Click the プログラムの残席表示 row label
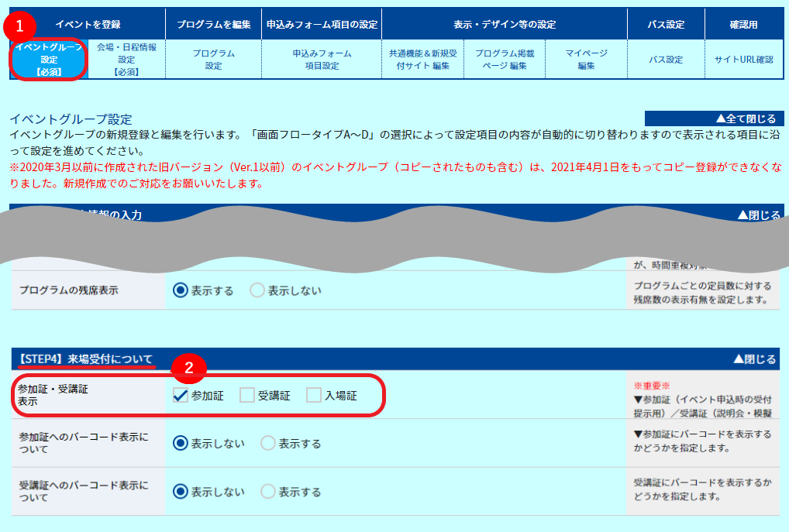This screenshot has width=789, height=532. point(68,290)
